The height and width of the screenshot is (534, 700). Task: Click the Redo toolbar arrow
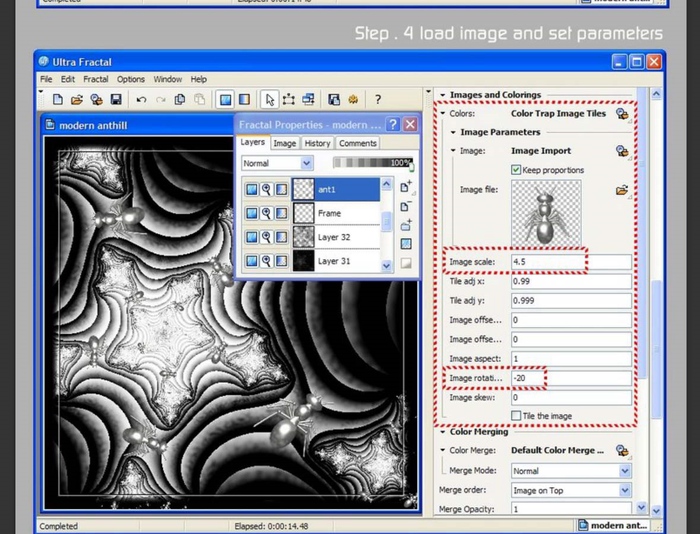[x=161, y=99]
